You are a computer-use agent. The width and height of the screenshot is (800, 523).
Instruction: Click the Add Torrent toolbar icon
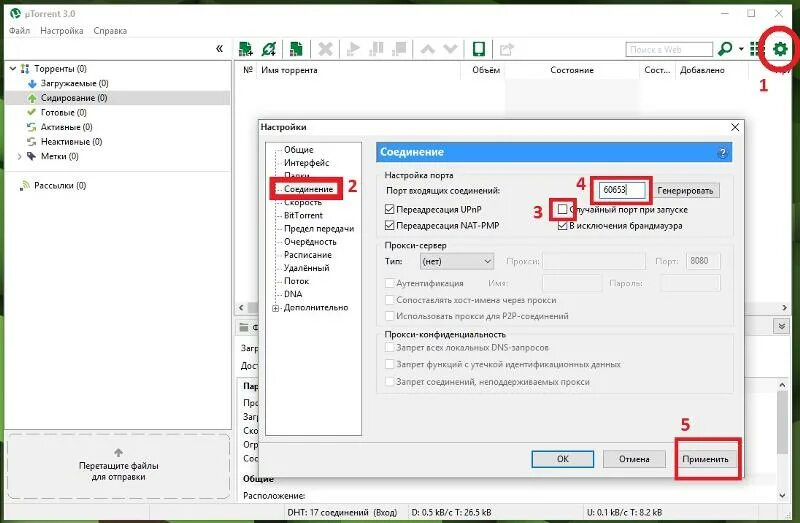pyautogui.click(x=245, y=49)
